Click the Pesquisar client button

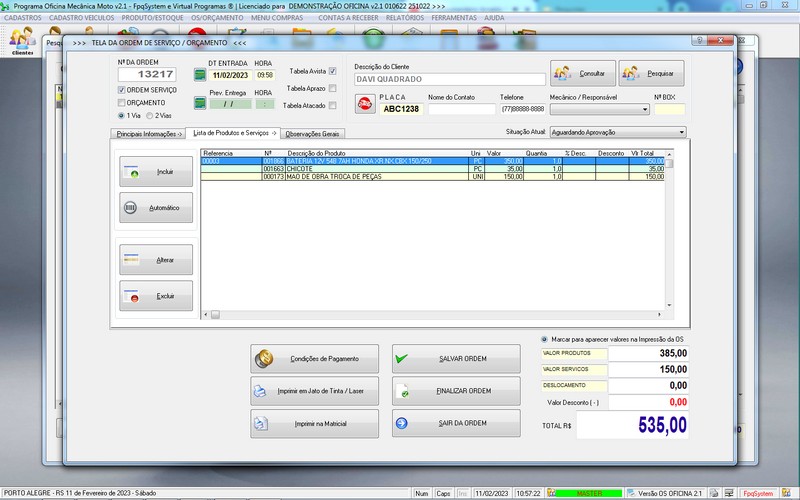[652, 73]
